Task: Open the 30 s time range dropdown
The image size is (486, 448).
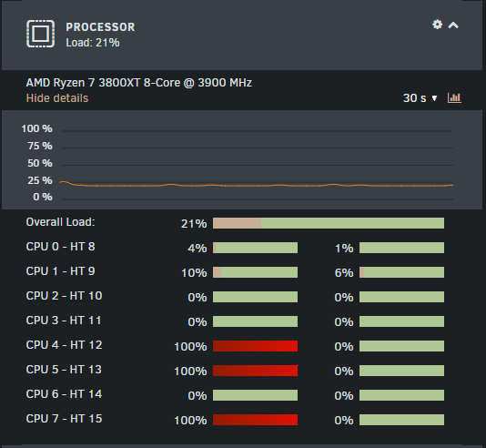Action: [420, 98]
